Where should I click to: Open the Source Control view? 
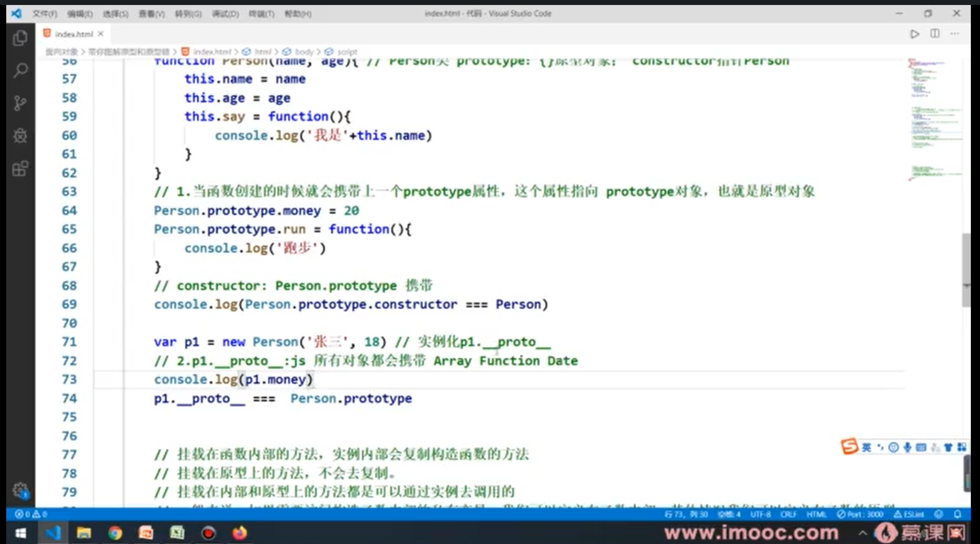coord(20,103)
